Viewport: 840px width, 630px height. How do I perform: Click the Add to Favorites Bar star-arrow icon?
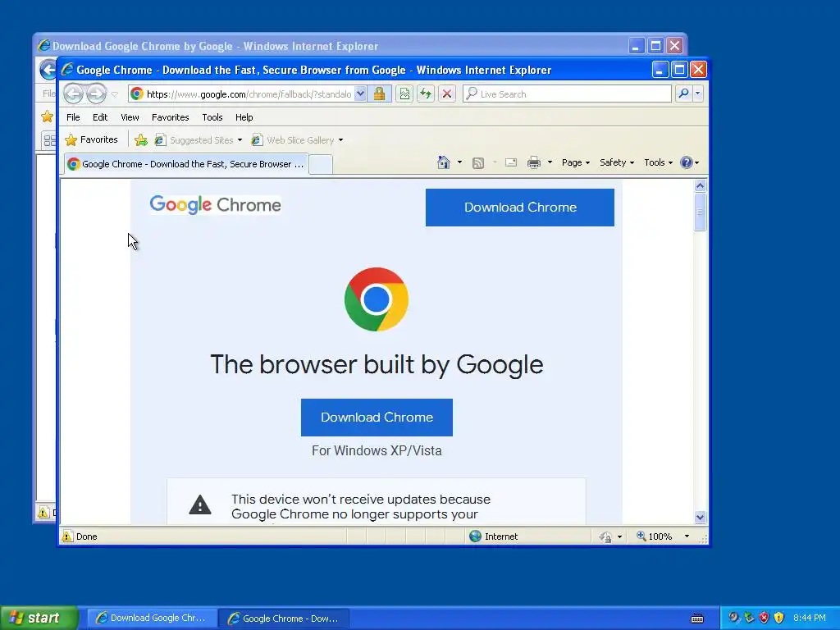click(141, 139)
